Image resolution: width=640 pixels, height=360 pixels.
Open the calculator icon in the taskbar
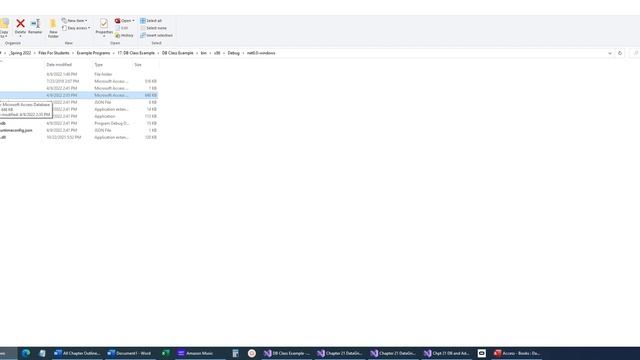tap(235, 353)
